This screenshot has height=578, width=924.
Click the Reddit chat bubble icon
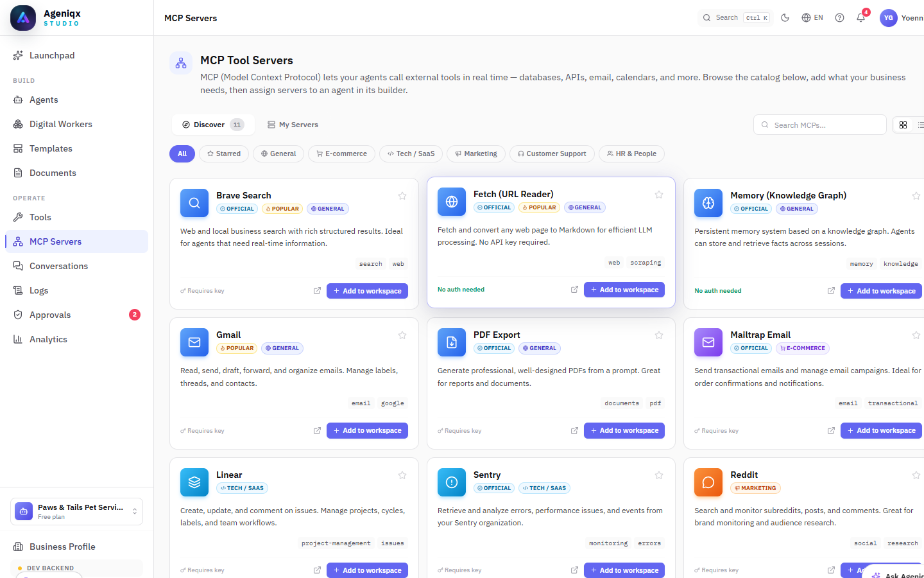click(708, 482)
